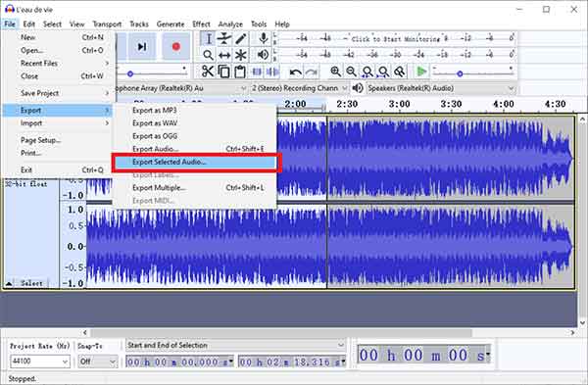Click the vertical scrollbar down arrow

point(581,322)
